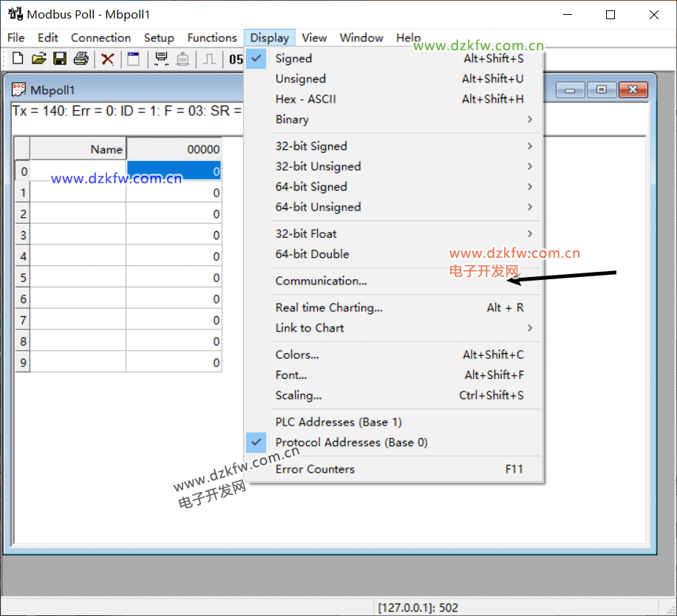Open Error Counters from menu
Screen dimensions: 677x616
315,469
